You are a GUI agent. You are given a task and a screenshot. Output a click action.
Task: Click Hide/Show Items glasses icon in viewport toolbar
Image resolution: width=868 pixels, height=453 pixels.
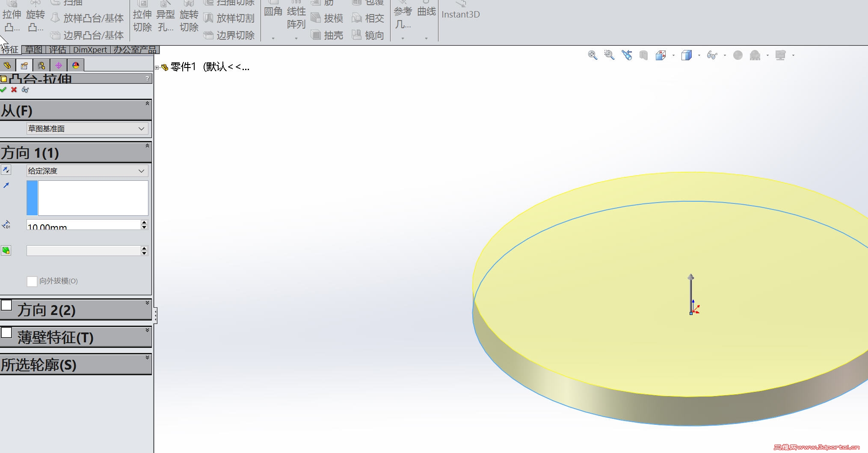712,55
